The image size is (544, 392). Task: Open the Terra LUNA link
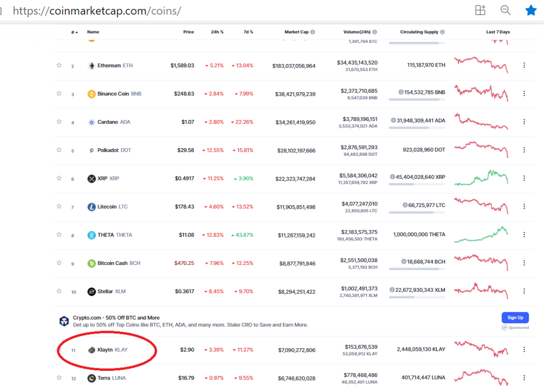pos(111,378)
